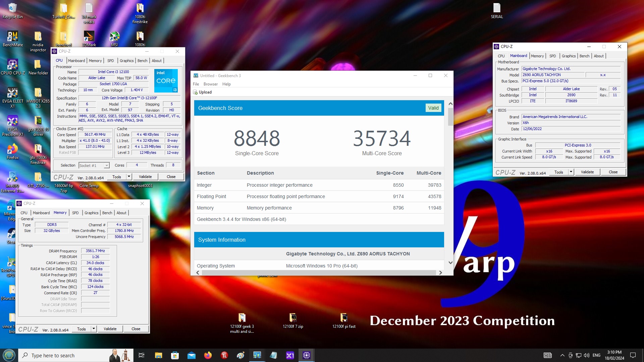Click Validate in the CPU tab window
Screen dimensions: 644x362
coord(145,177)
